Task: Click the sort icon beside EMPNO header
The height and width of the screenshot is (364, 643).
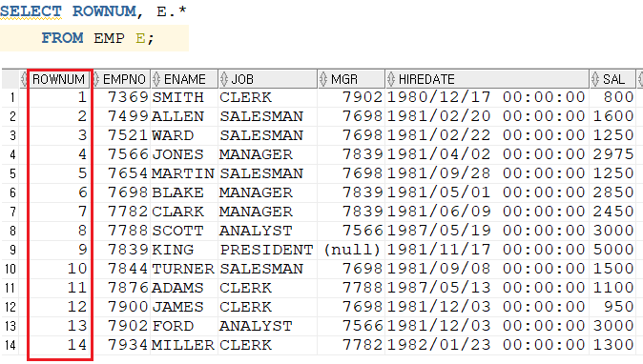Action: (96, 79)
